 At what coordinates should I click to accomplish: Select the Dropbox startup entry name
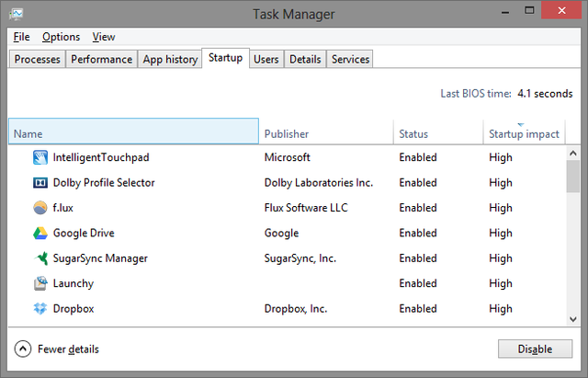(73, 308)
